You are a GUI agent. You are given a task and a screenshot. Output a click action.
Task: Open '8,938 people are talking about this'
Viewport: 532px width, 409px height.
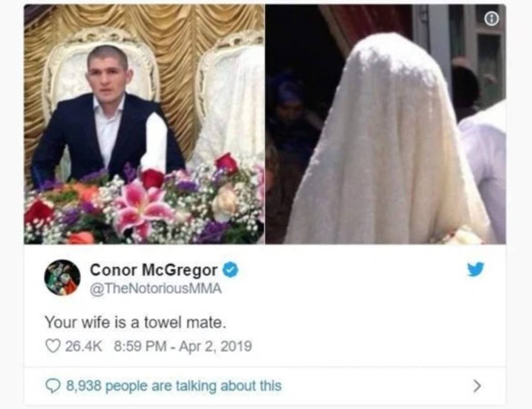coord(174,386)
